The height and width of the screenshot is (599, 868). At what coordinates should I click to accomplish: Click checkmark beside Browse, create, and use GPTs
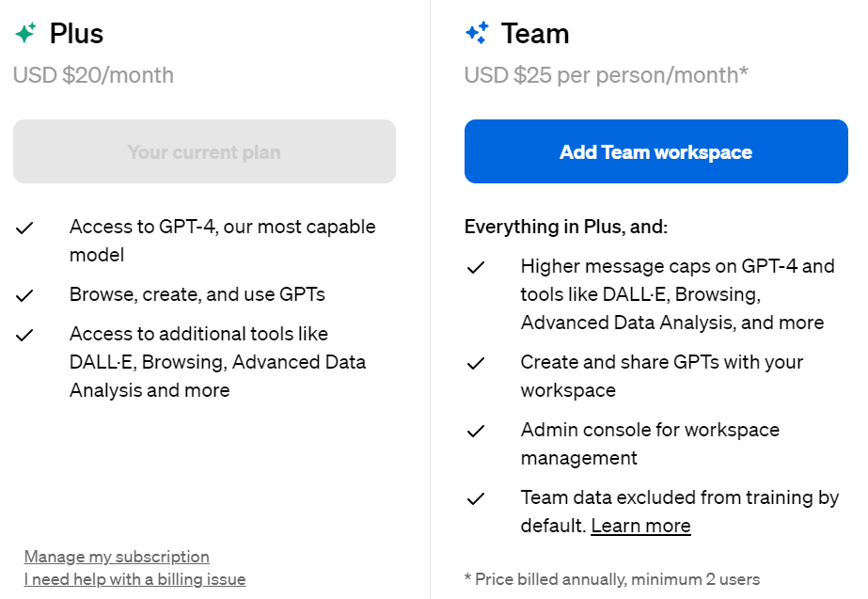[24, 295]
